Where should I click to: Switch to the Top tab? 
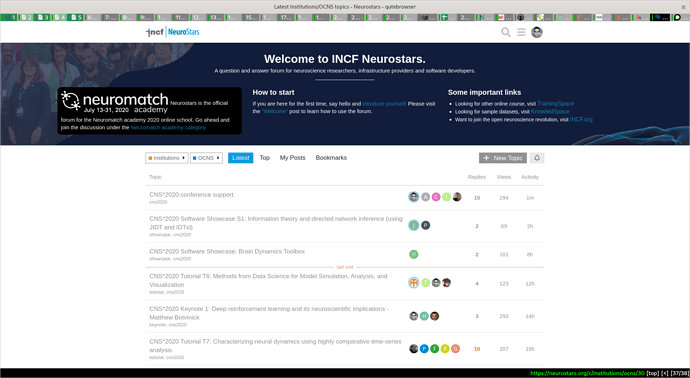coord(264,158)
